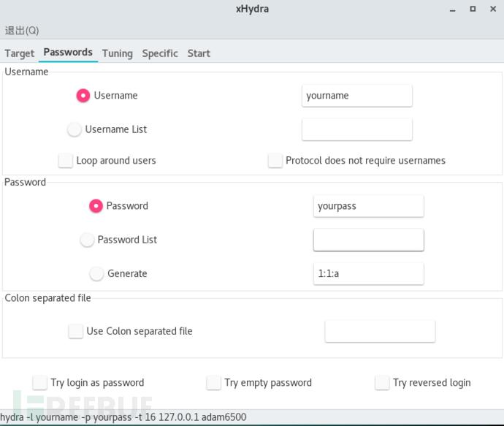Switch to the Target tab
The width and height of the screenshot is (504, 426).
[x=19, y=53]
